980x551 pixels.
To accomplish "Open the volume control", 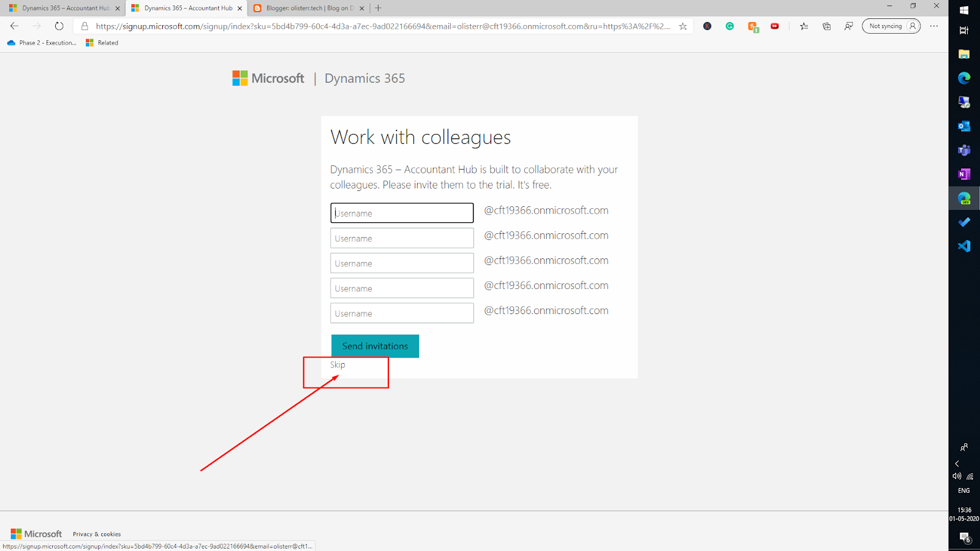I will 957,476.
